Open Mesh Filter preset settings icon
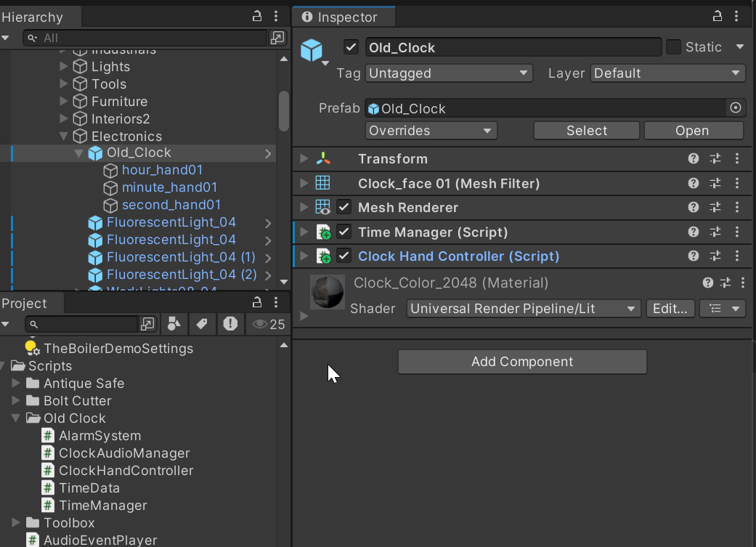Image resolution: width=756 pixels, height=547 pixels. click(x=715, y=183)
